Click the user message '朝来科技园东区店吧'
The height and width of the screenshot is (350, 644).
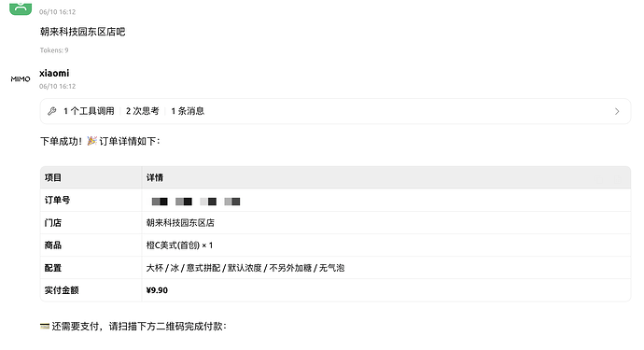coord(82,32)
